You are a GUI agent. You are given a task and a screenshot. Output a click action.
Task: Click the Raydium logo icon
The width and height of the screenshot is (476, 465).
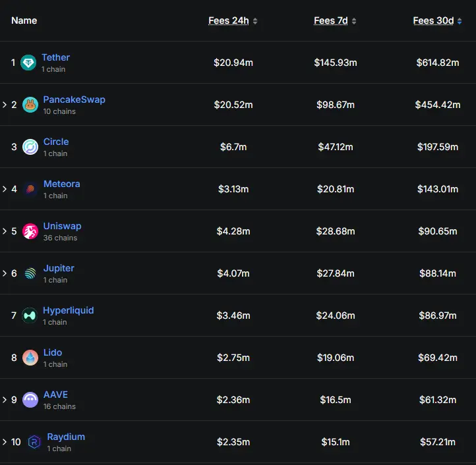(34, 442)
